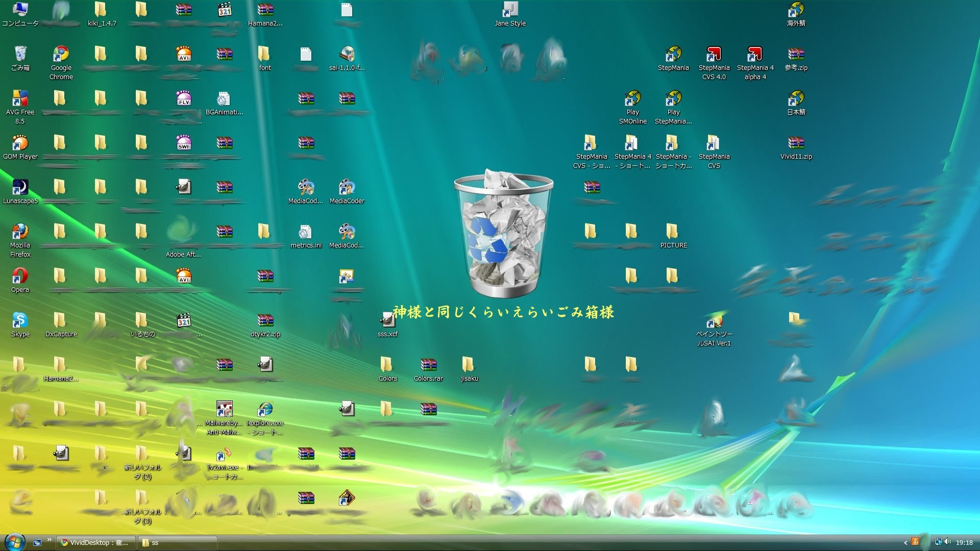Select the StepMania CVS 4.0 shortcut
This screenshot has width=980, height=551.
714,55
